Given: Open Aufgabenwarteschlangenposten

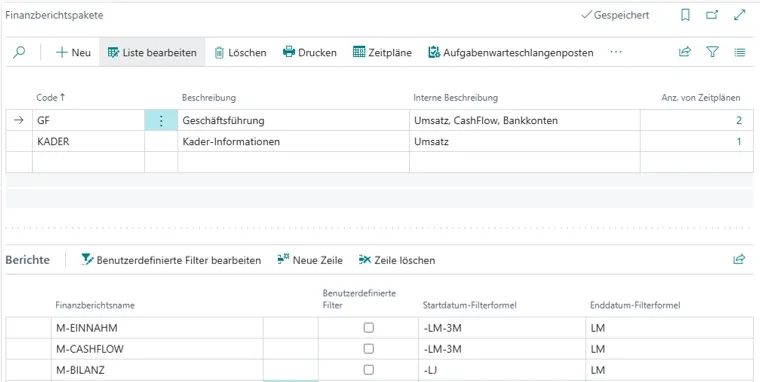Looking at the screenshot, I should 511,52.
